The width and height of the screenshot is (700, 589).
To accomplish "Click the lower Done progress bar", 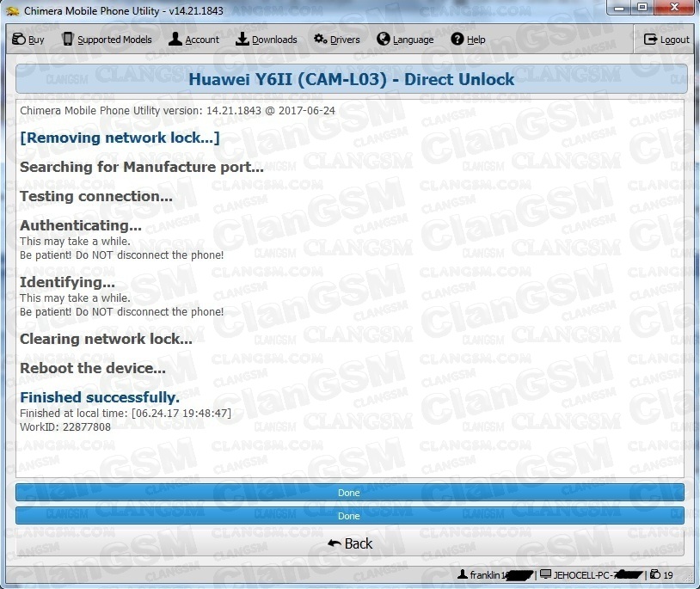I will pos(349,516).
